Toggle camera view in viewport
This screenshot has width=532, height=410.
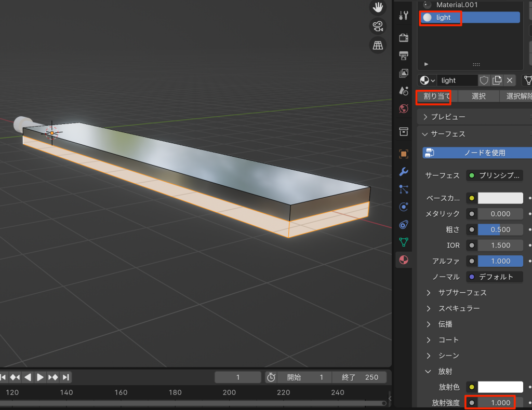378,26
